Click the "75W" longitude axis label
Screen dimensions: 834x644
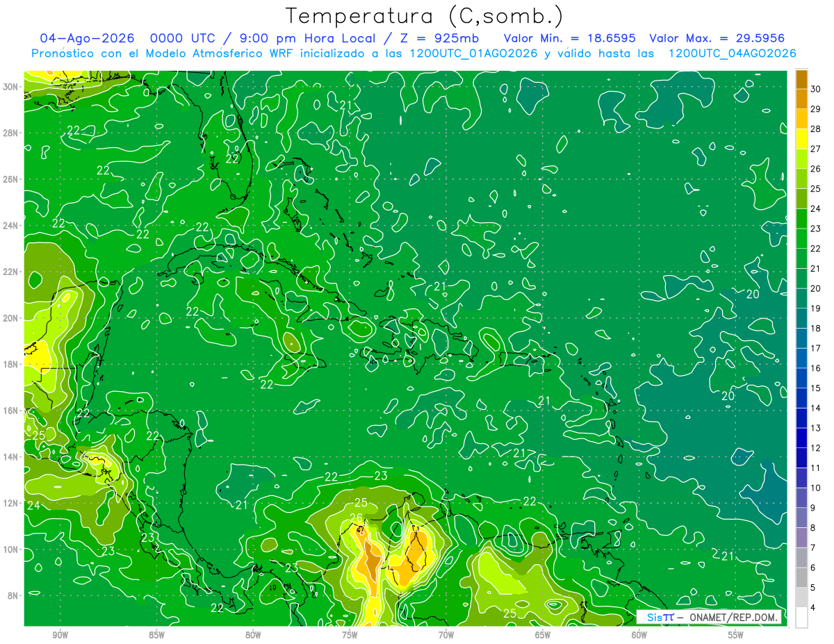click(350, 635)
